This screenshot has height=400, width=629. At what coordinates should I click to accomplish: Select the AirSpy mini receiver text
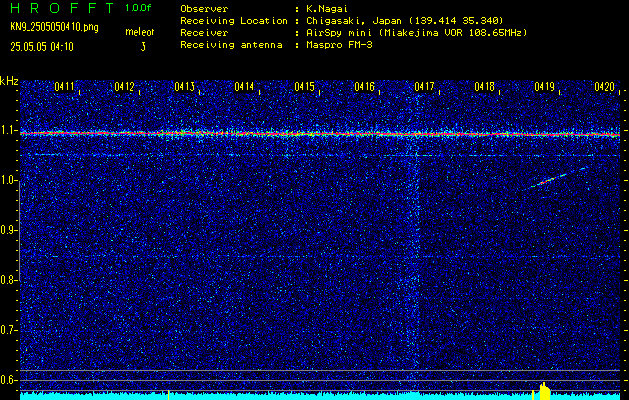[416, 32]
